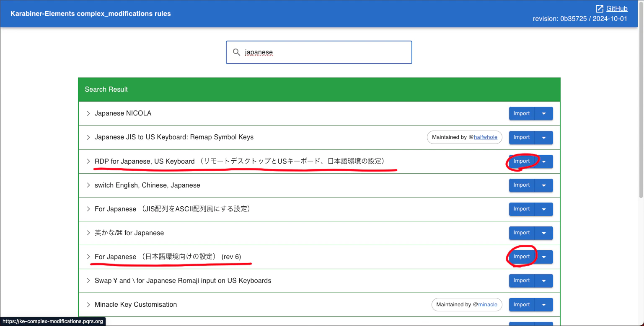
Task: Visit @halfwhole maintainer profile
Action: tap(486, 137)
